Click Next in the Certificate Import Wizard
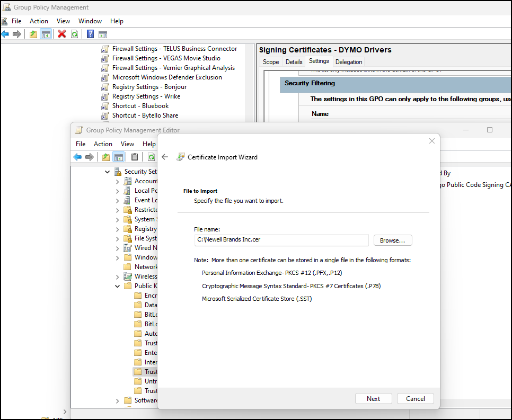Image resolution: width=512 pixels, height=420 pixels. point(373,399)
